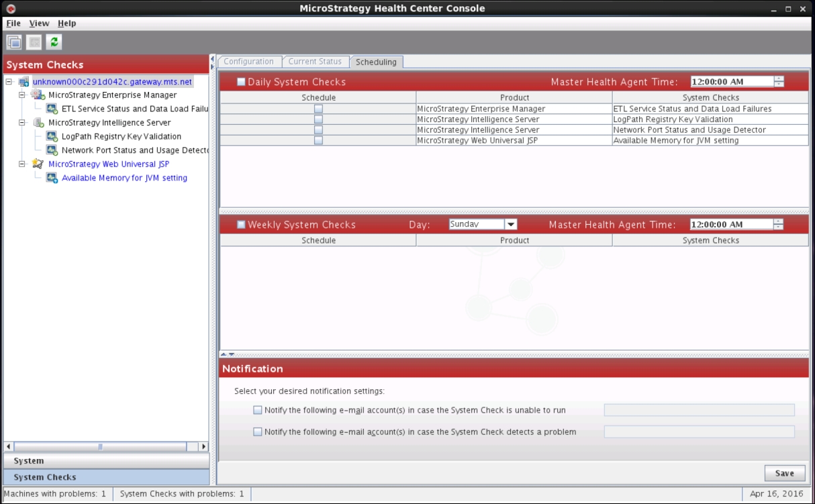815x504 pixels.
Task: Select the Scheduling tab
Action: point(376,62)
